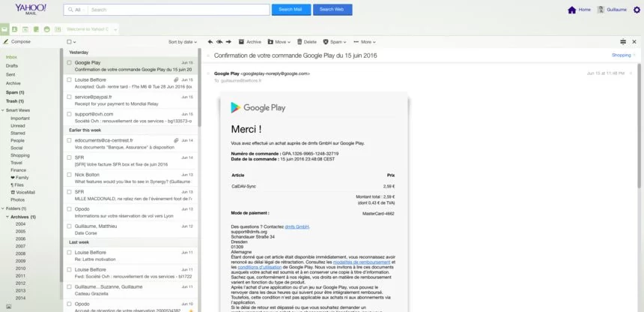Check the edocuments@ca-centrest.fr email checkbox
This screenshot has width=644, height=312.
point(69,140)
